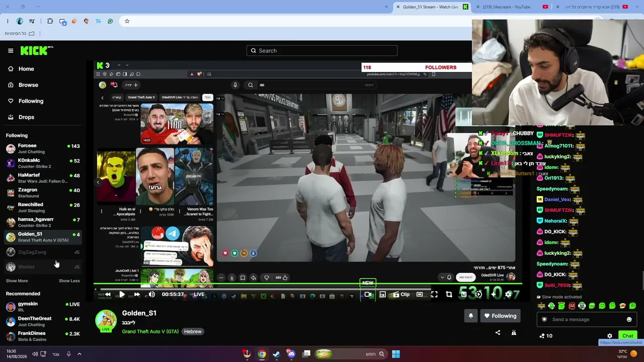The height and width of the screenshot is (362, 644).
Task: Create a Clip of the stream
Action: coord(401,295)
